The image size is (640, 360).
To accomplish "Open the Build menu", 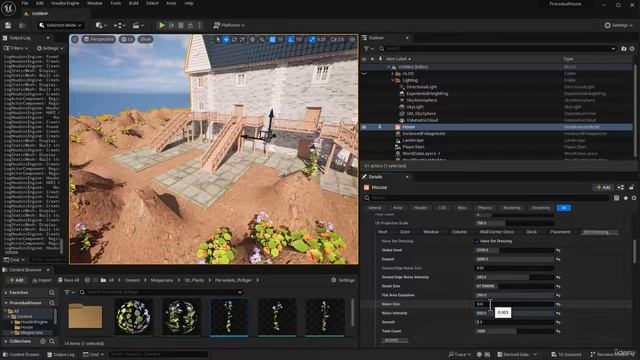I will 133,3.
